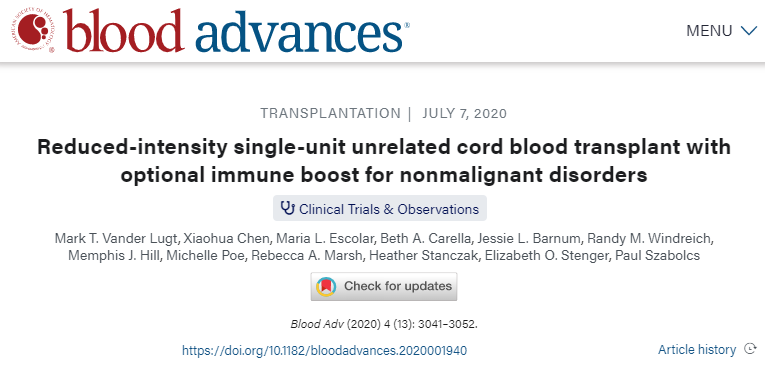This screenshot has width=765, height=366.
Task: Click the article title heading
Action: pos(384,161)
